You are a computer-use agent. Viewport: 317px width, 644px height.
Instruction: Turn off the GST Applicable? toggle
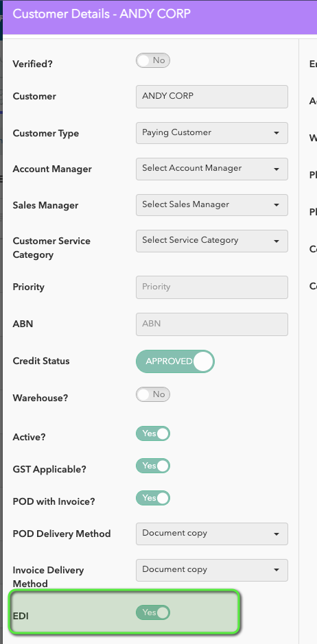coord(152,466)
